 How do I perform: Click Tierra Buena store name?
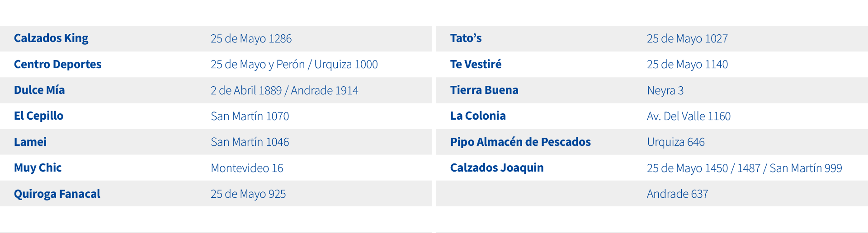[484, 90]
